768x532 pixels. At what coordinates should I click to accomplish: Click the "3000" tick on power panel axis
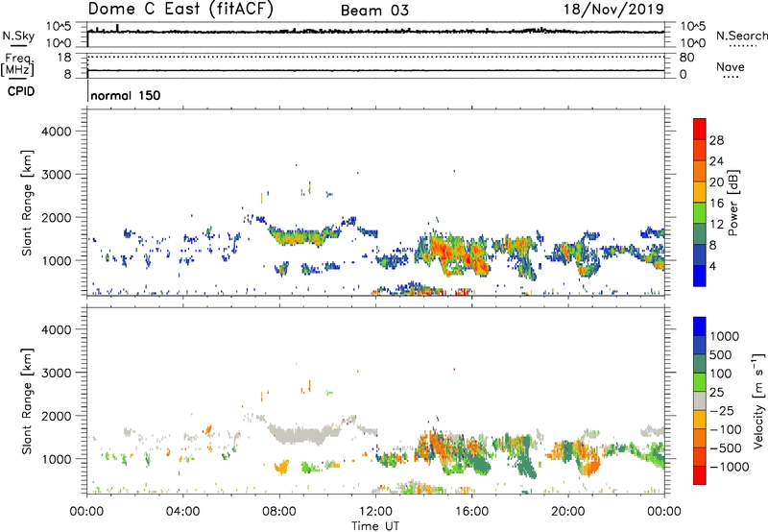[x=57, y=175]
